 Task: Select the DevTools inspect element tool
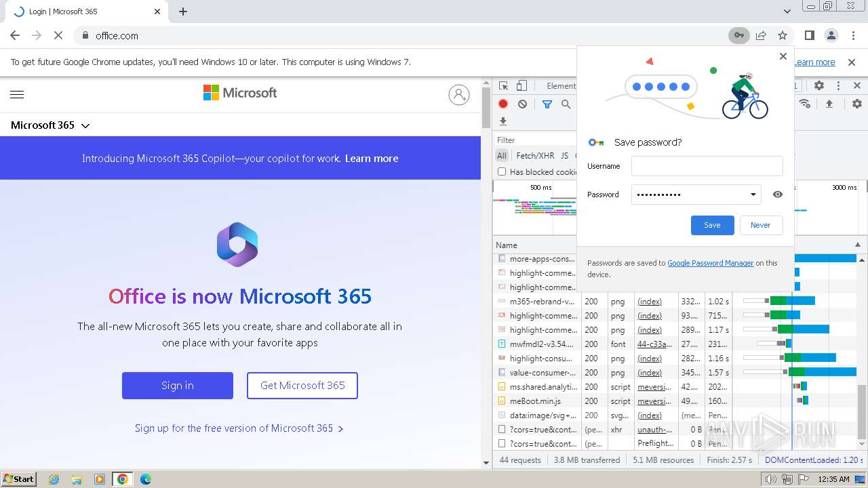click(504, 85)
